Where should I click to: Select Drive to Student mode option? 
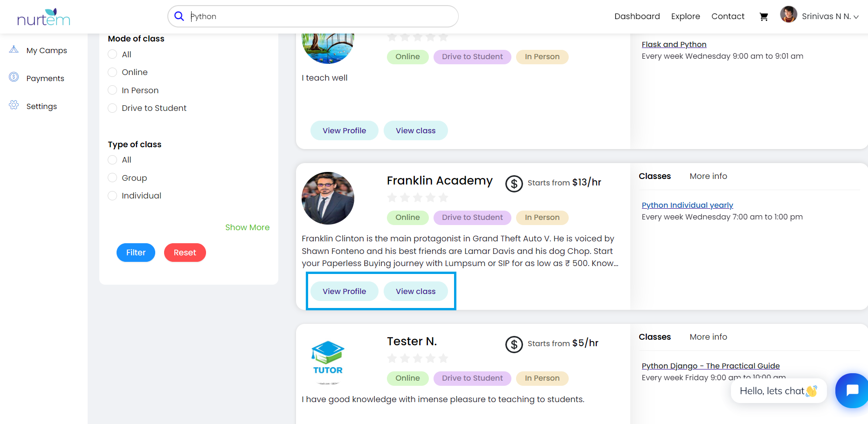coord(112,108)
